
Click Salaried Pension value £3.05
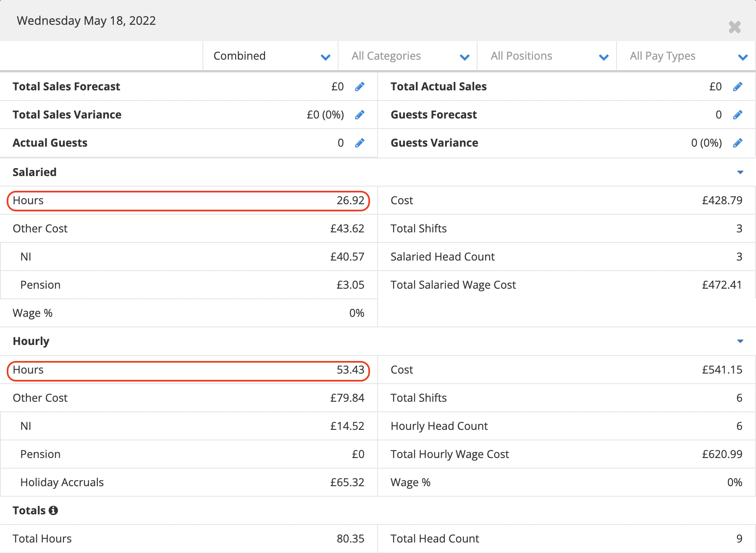coord(350,285)
